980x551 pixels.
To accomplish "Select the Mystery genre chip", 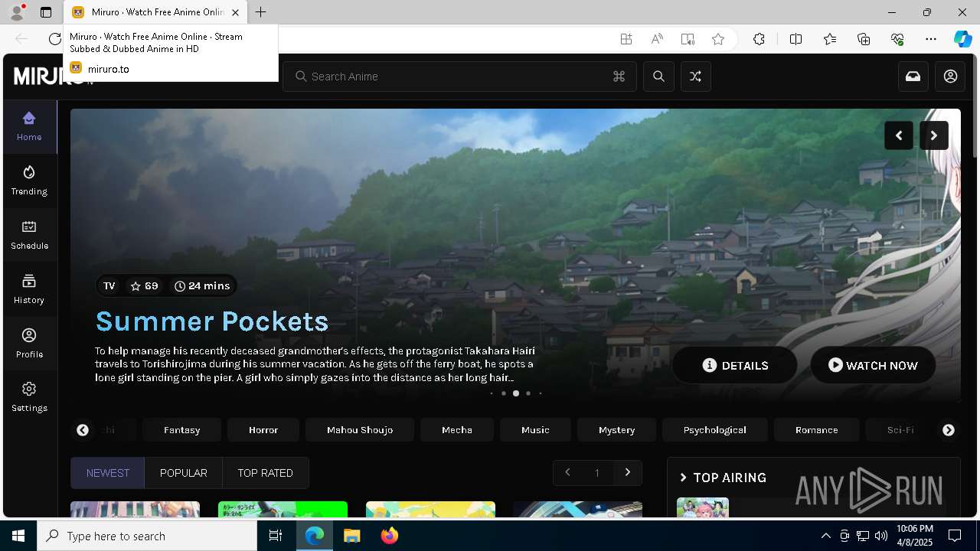I will pos(617,430).
